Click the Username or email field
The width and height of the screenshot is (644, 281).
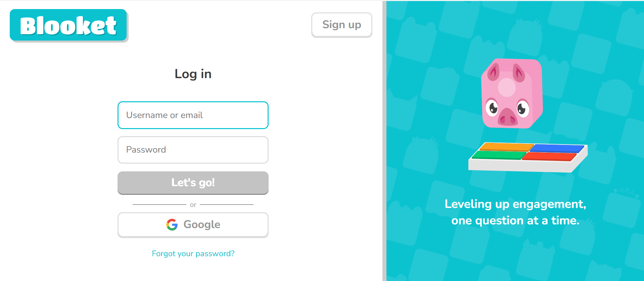tap(193, 115)
